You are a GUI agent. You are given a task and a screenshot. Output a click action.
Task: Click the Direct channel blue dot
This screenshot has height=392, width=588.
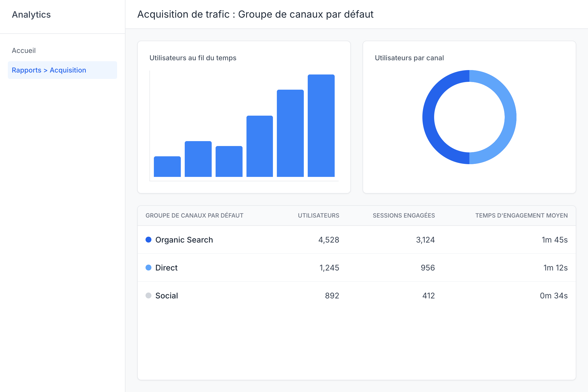[149, 268]
